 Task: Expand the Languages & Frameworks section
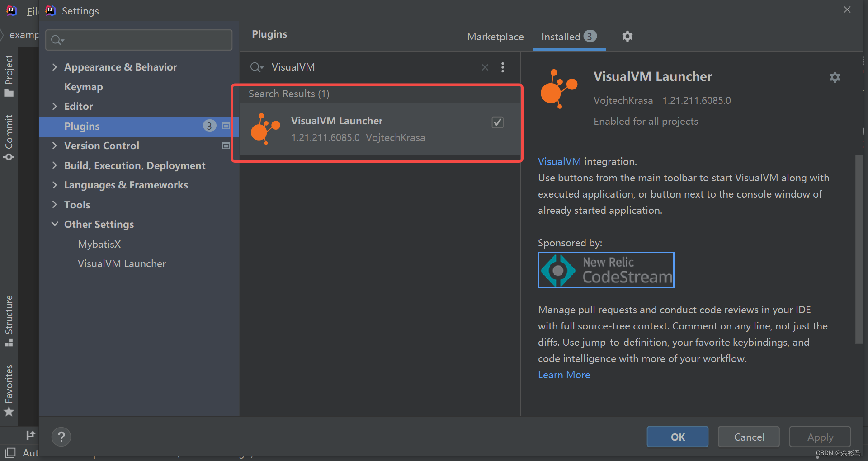55,185
